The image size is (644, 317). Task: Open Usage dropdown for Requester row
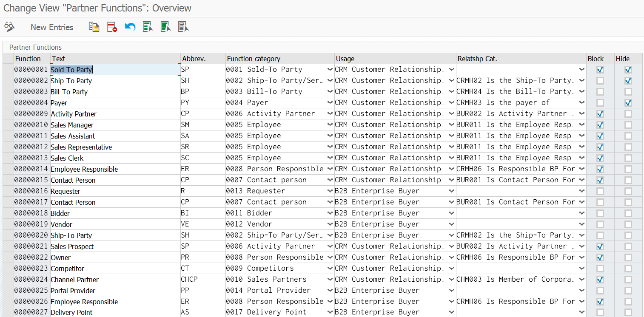coord(452,191)
